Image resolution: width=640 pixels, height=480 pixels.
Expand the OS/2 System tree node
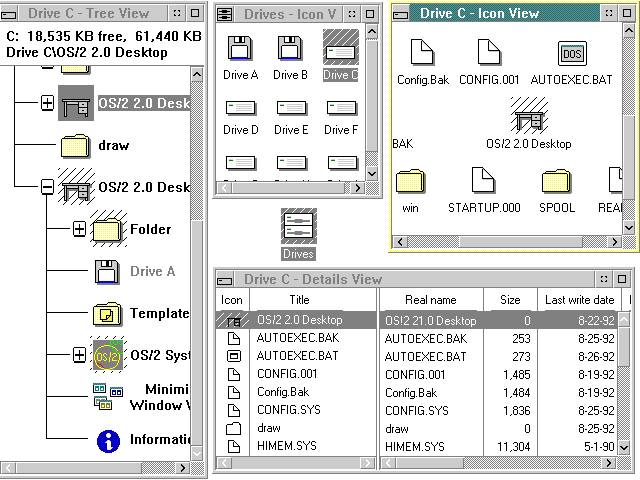(79, 355)
